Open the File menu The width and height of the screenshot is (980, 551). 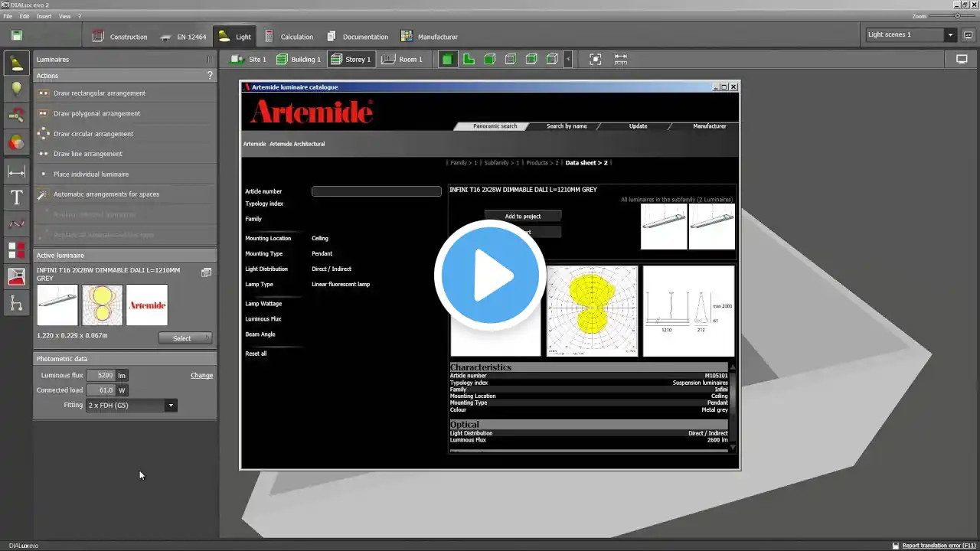coord(8,16)
